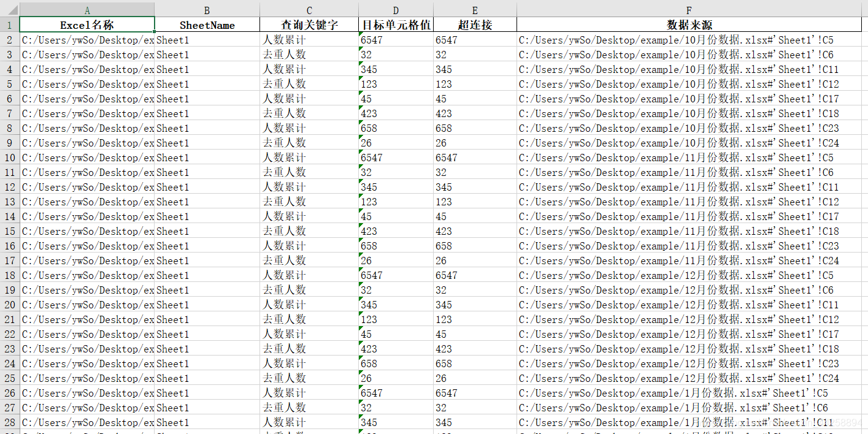868x434 pixels.
Task: Select source cell ending 10月份数据.xlsx#'Sheet1'!C5
Action: point(689,40)
